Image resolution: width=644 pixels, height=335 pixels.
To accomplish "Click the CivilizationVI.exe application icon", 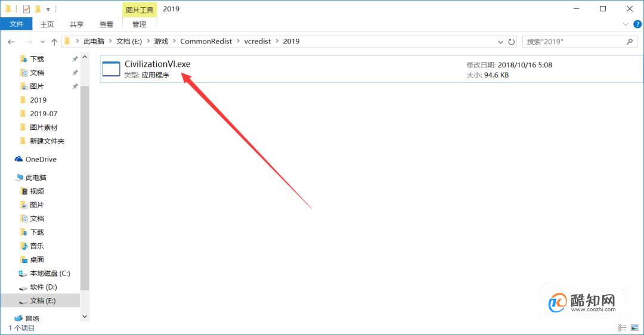I will [x=111, y=69].
